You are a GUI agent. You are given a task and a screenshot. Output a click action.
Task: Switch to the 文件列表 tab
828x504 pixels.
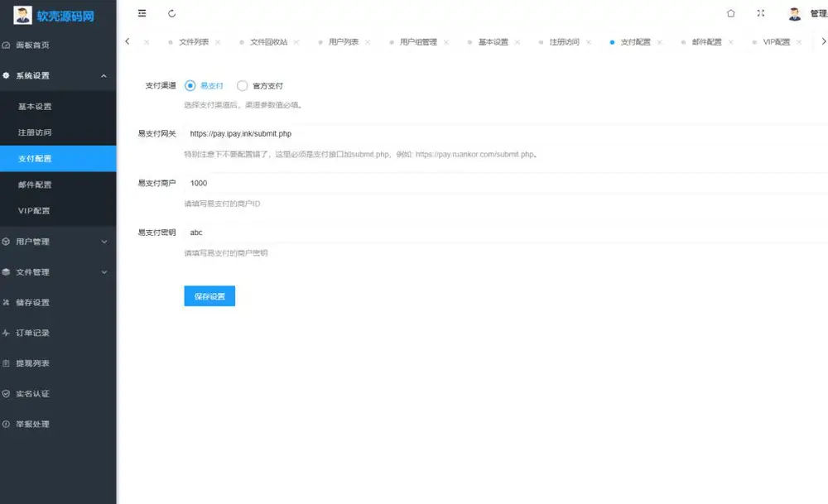click(194, 42)
